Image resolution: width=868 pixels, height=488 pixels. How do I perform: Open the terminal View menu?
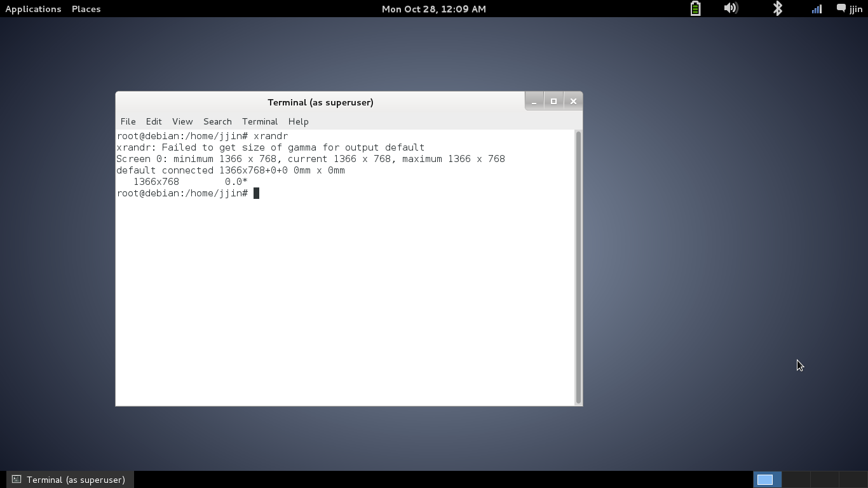click(x=182, y=121)
